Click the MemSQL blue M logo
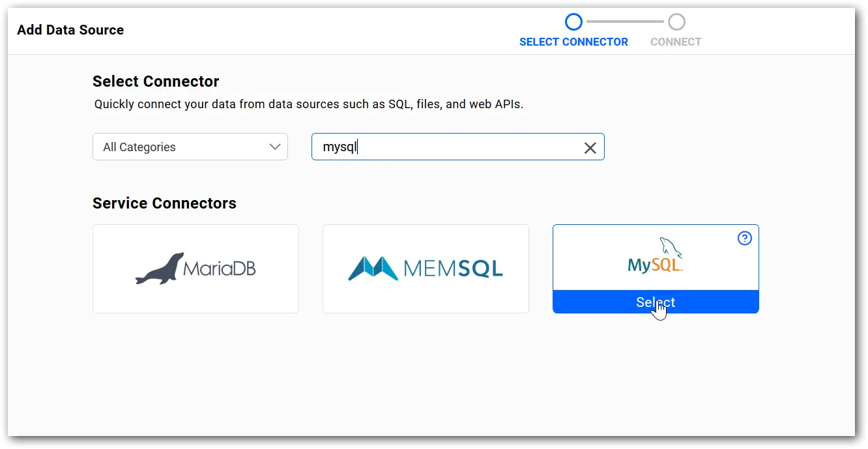This screenshot has height=449, width=868. point(372,268)
